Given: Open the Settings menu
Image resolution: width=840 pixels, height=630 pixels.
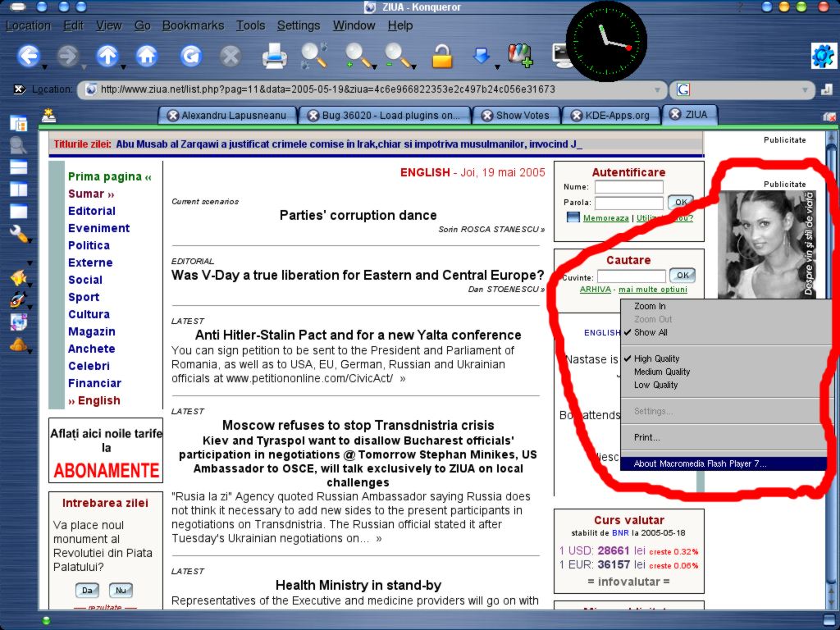Looking at the screenshot, I should (299, 25).
